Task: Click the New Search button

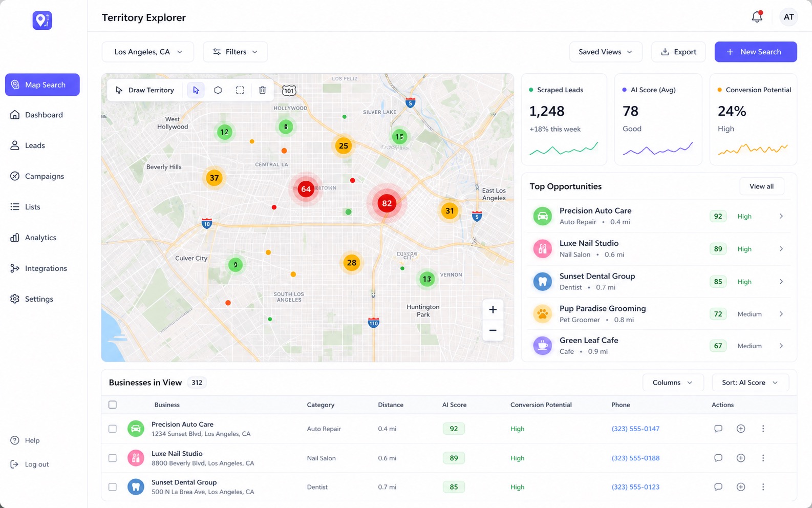Action: point(756,52)
